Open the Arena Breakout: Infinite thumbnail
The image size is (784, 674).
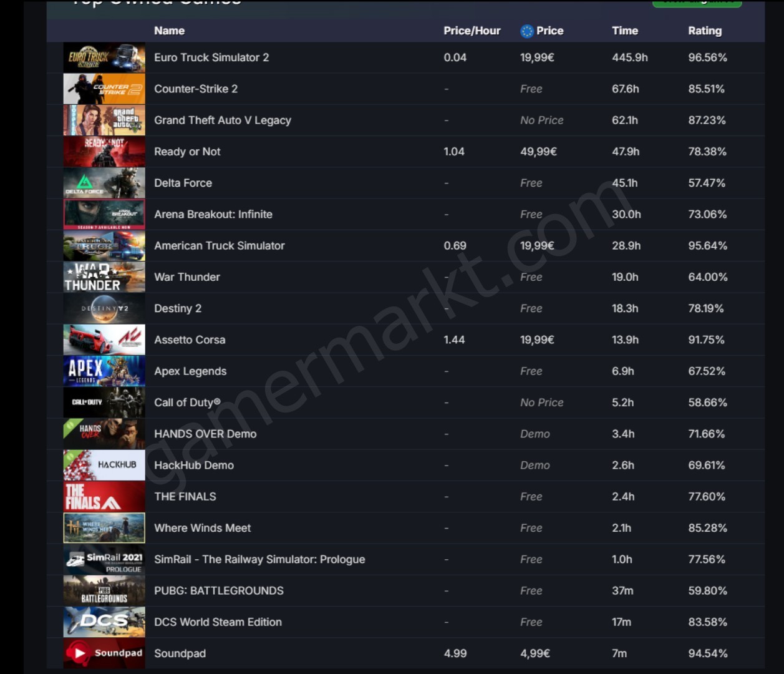pos(104,214)
